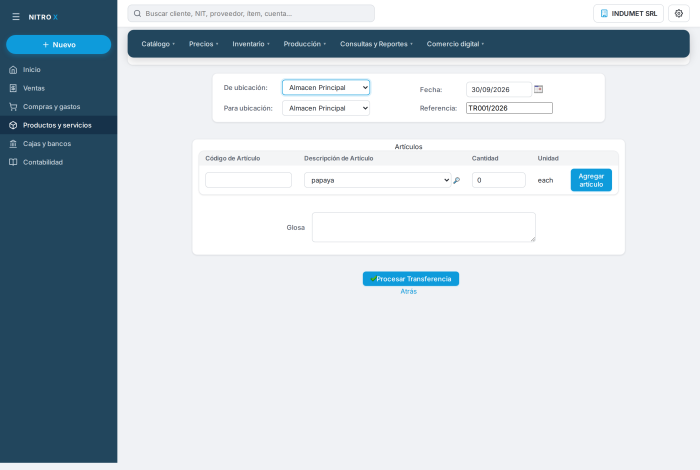Click the 'each' unit text
Image resolution: width=700 pixels, height=470 pixels.
pyautogui.click(x=545, y=180)
